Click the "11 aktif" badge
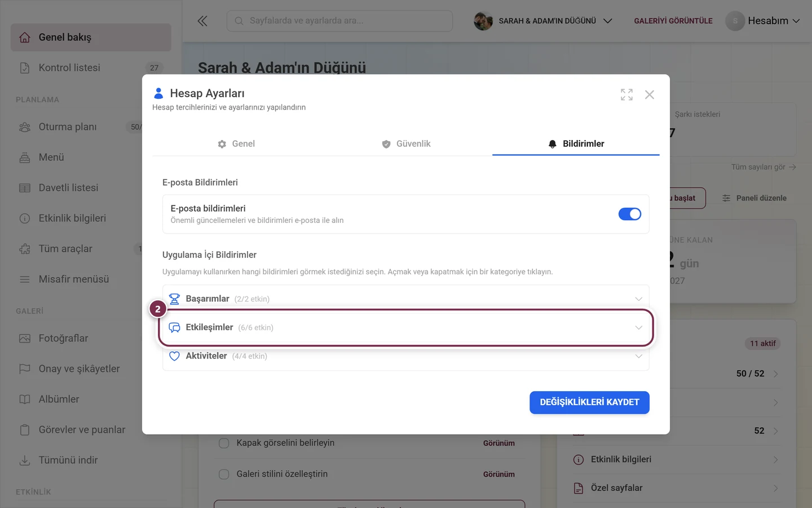The image size is (812, 508). pyautogui.click(x=763, y=344)
